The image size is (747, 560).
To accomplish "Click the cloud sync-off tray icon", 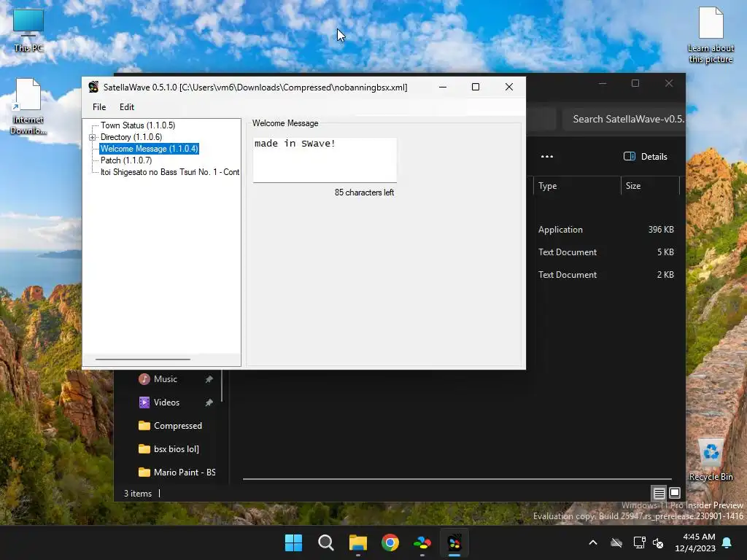I will click(616, 542).
